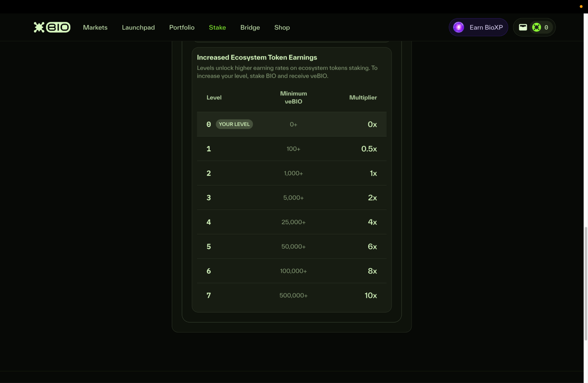The image size is (588, 383).
Task: Click the 100,000+ minimum veBIO cell
Action: pos(293,271)
